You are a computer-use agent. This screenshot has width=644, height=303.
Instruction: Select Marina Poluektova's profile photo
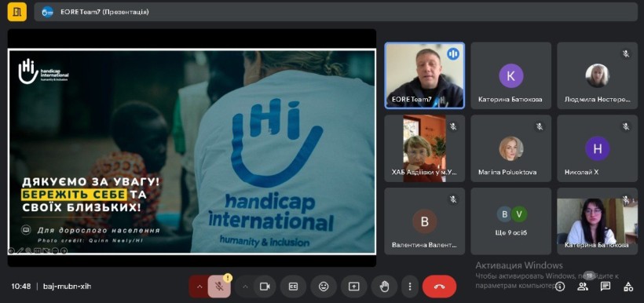[x=511, y=148]
